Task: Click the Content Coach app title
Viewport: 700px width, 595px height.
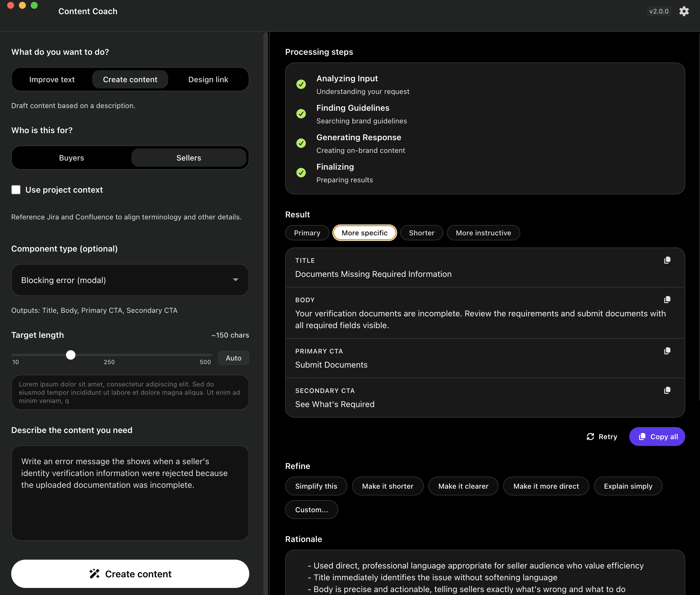Action: pos(88,11)
